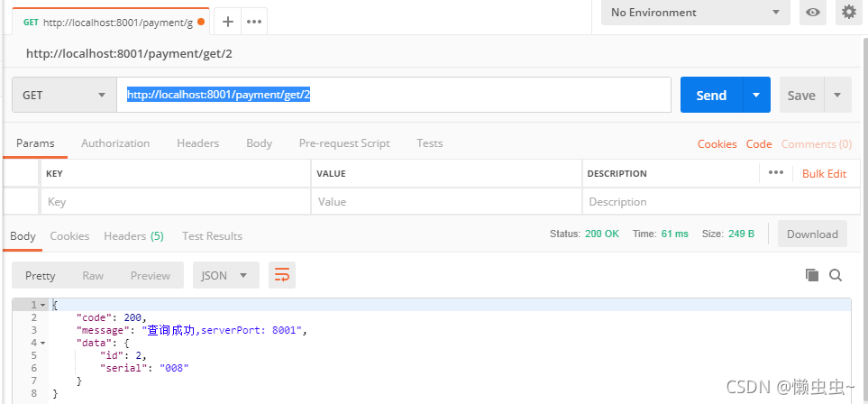Click the "message" line in response
This screenshot has height=404, width=868.
click(x=191, y=330)
